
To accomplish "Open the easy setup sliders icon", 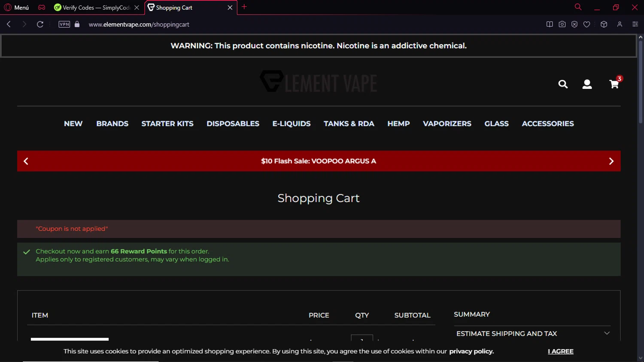I will pos(635,24).
